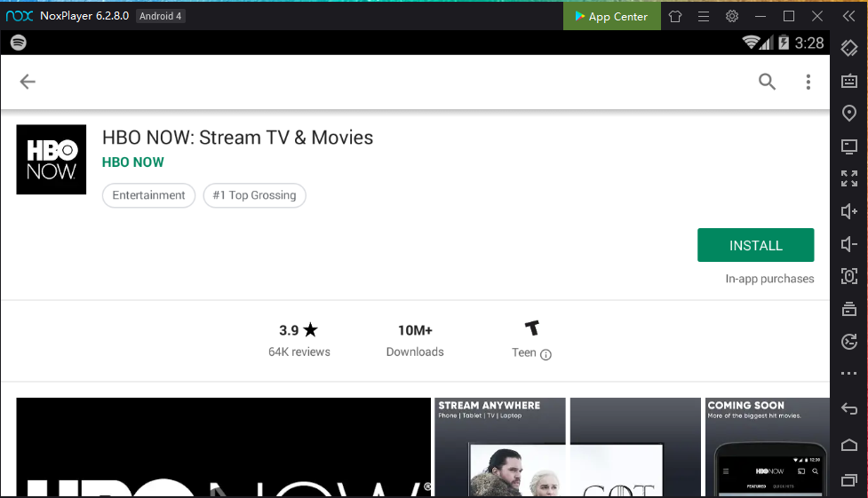Click the Android 4 version label
868x498 pixels.
point(161,16)
